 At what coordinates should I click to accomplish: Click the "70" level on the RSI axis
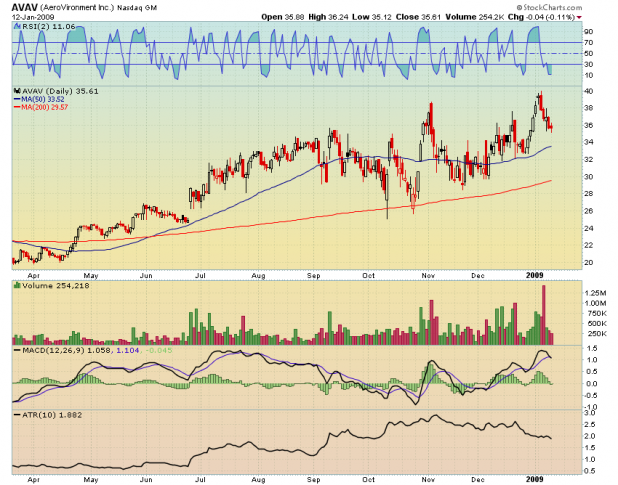tap(589, 43)
